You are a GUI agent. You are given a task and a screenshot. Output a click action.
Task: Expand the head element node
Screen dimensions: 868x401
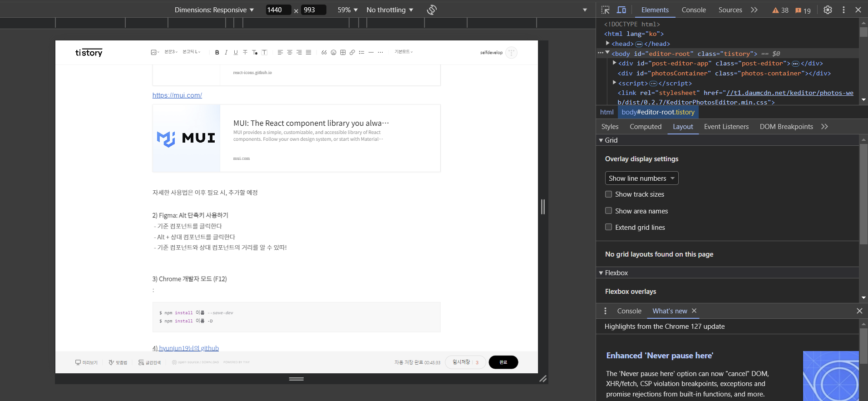[607, 43]
